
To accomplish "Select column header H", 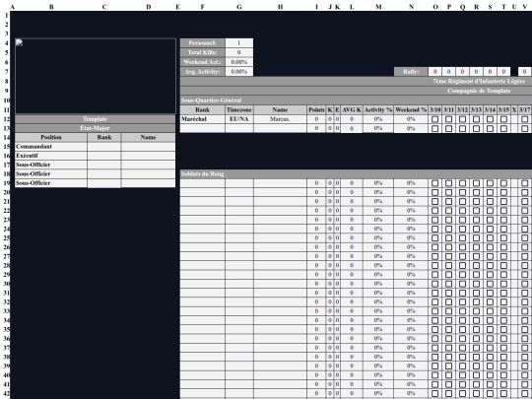I will pyautogui.click(x=280, y=7).
